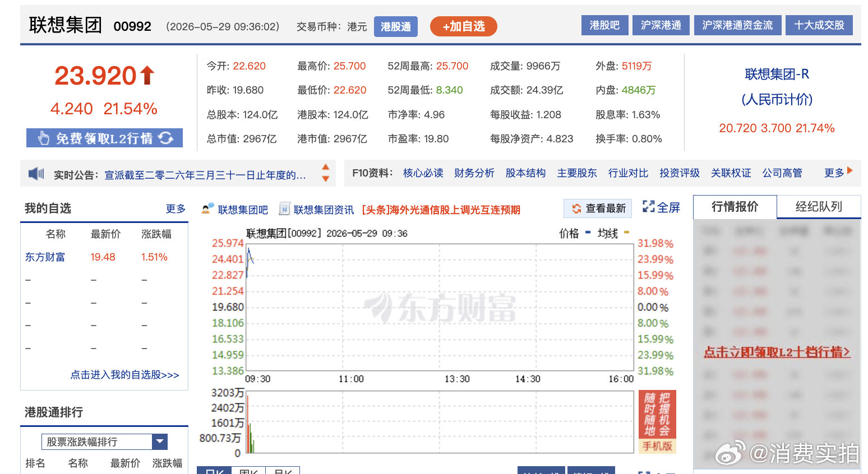Open 财务分析 F10 link
Screen dimensions: 868x474
[474, 173]
